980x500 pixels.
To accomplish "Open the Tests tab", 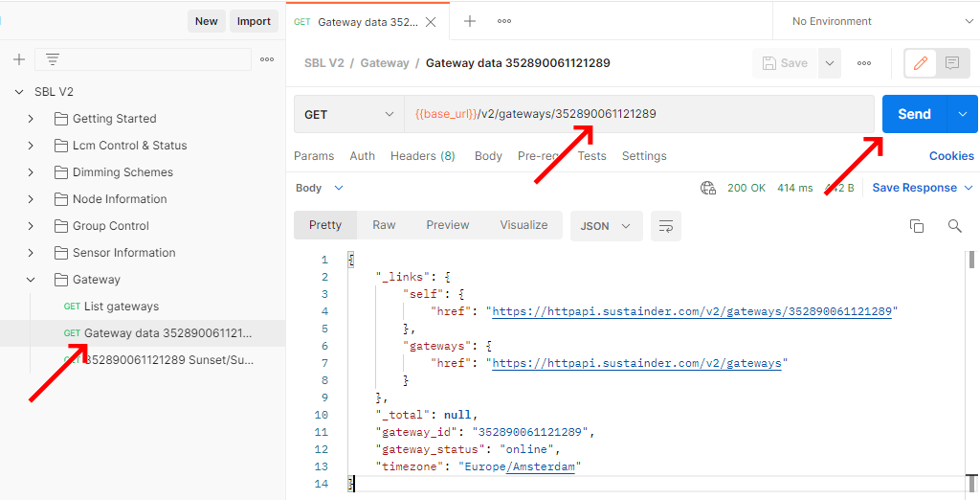I will [x=591, y=156].
